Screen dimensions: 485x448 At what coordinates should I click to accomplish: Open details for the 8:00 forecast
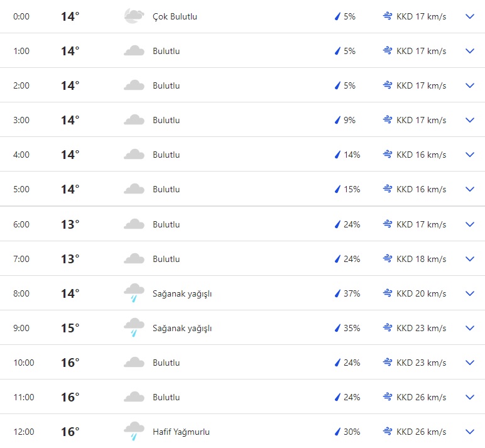(469, 293)
